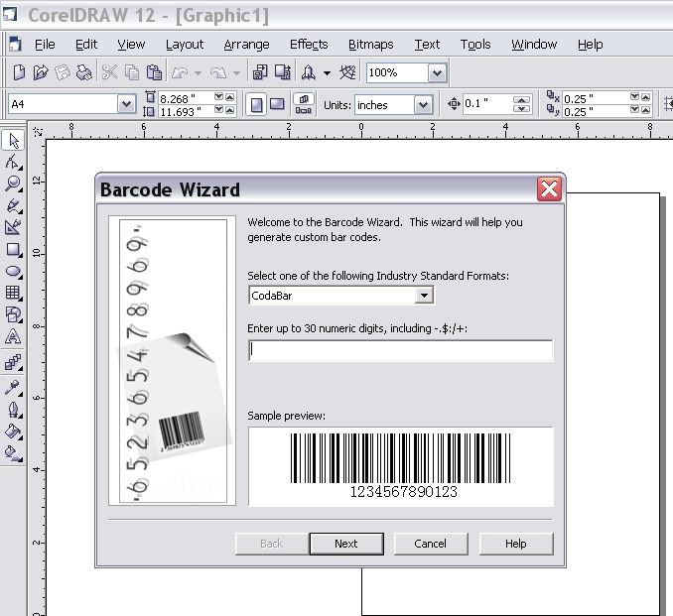
Task: Click the Redo arrow icon
Action: click(x=218, y=73)
